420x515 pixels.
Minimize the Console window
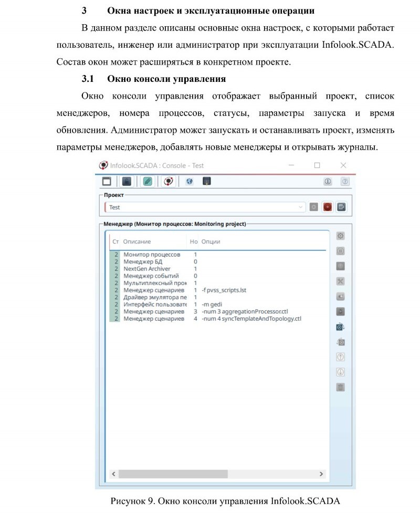tap(291, 165)
